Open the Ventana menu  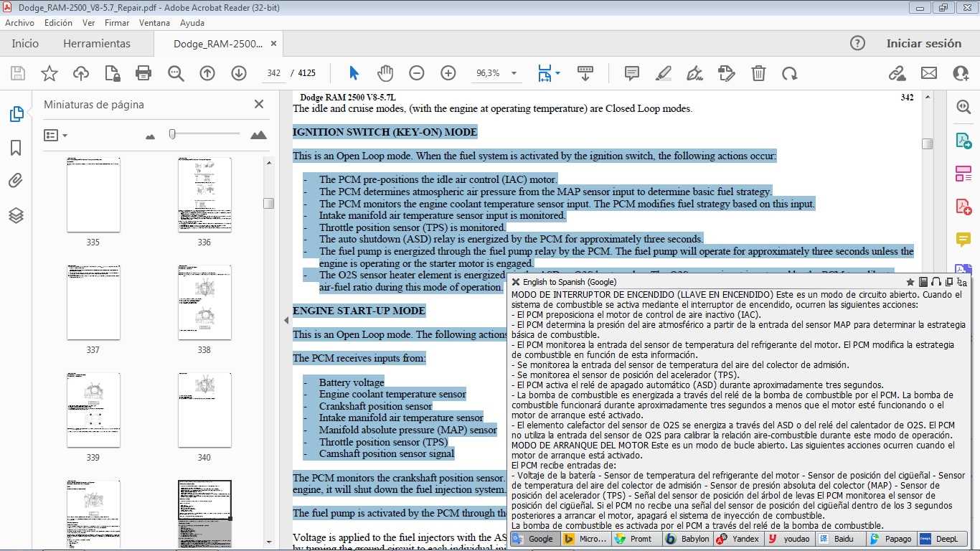[x=154, y=23]
